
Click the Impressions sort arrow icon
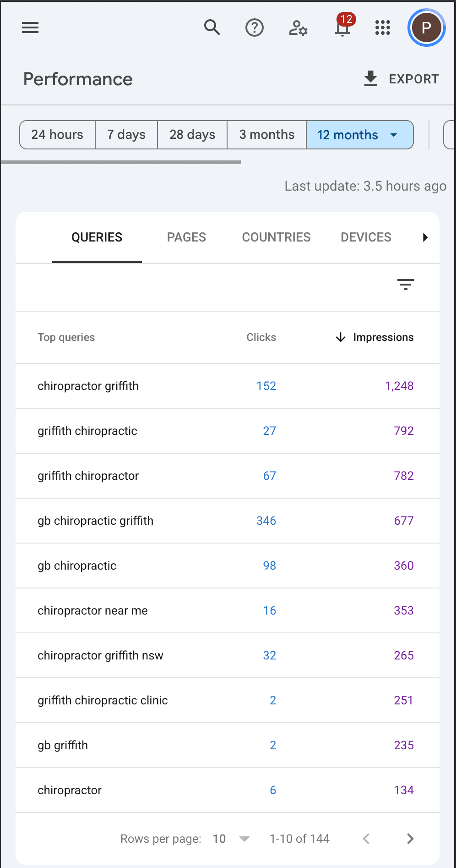340,337
